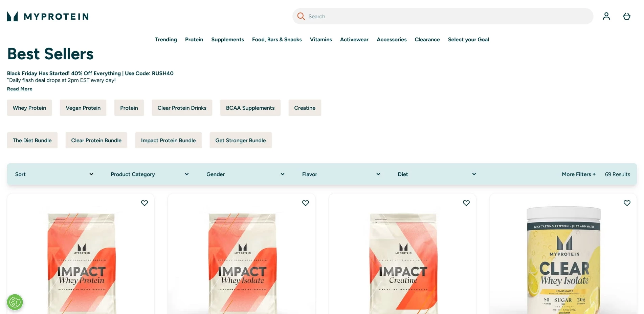The width and height of the screenshot is (644, 314).
Task: Click the Myprotein logo in the header
Action: coord(48,16)
